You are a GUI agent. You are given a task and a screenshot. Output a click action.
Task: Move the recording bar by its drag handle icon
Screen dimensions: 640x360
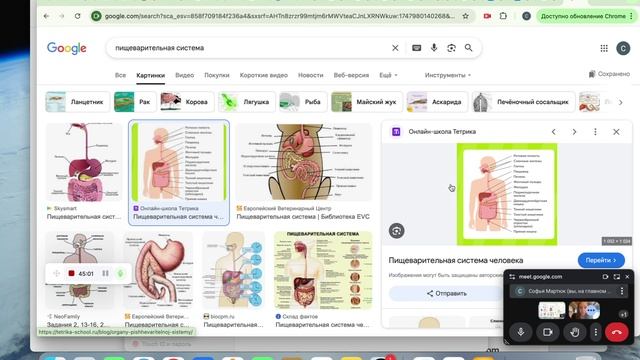tap(56, 273)
